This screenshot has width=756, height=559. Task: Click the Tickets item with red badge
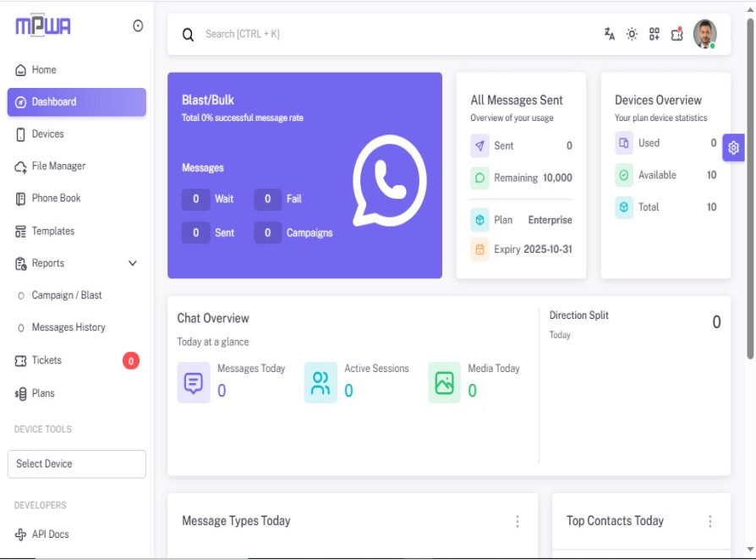point(47,360)
